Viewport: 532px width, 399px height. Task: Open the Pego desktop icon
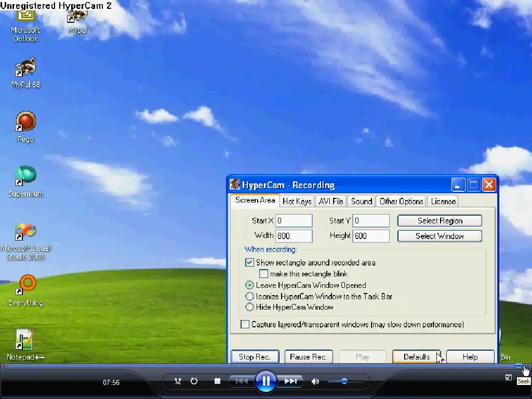pyautogui.click(x=26, y=127)
